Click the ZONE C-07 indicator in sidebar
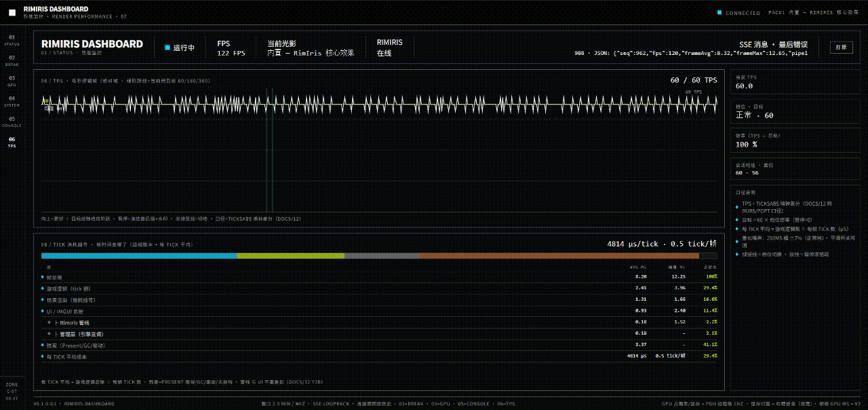The image size is (868, 410). tap(12, 392)
